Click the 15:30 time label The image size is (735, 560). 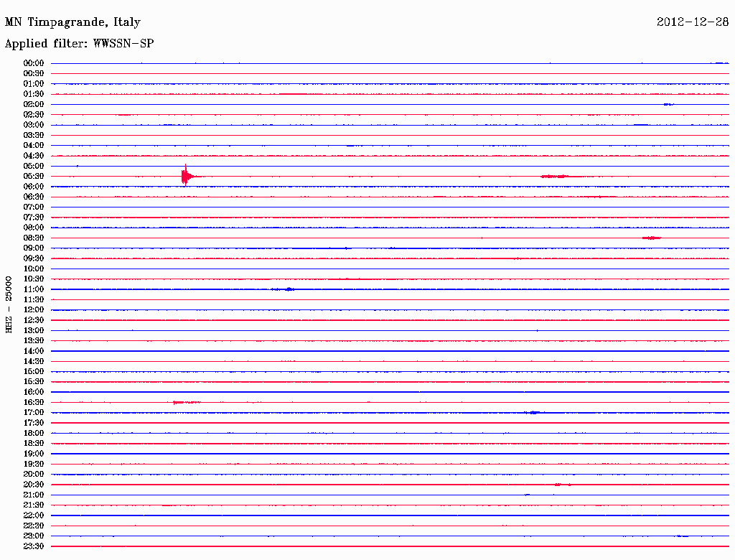pos(34,382)
